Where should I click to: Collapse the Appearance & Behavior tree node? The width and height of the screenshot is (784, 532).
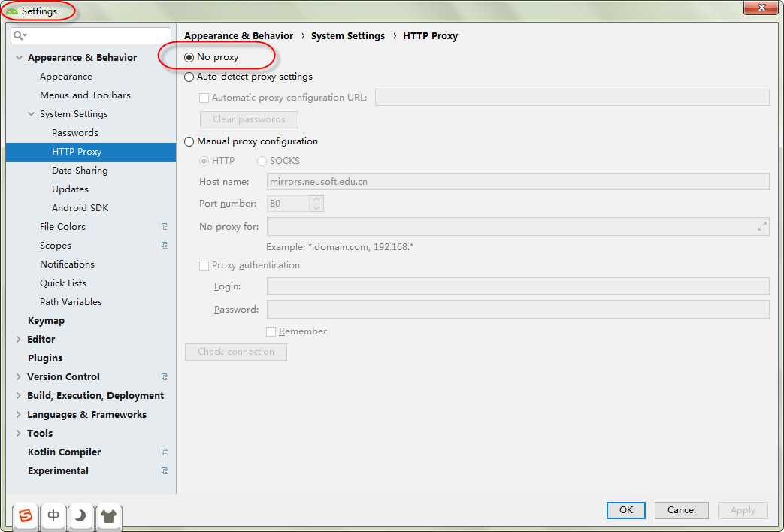19,58
